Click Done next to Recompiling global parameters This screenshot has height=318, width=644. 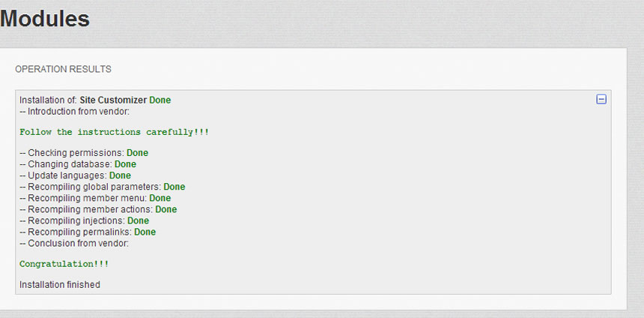pos(174,187)
